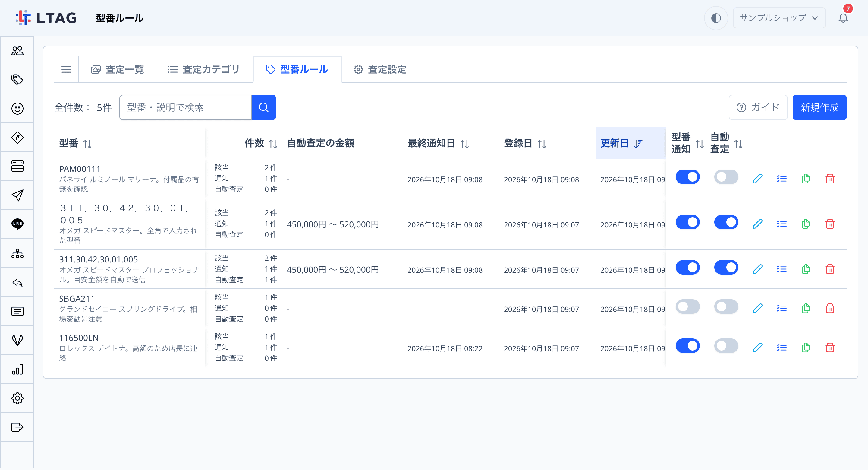The height and width of the screenshot is (470, 868).
Task: Open the diamond icon in sidebar
Action: pyautogui.click(x=17, y=340)
